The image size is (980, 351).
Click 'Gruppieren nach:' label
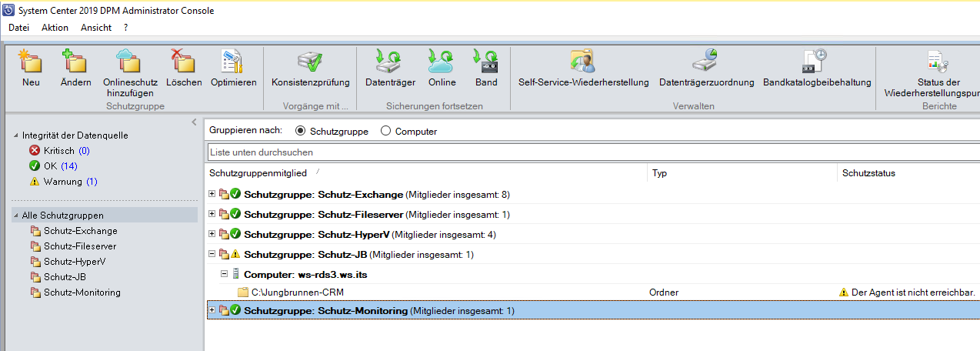click(245, 131)
